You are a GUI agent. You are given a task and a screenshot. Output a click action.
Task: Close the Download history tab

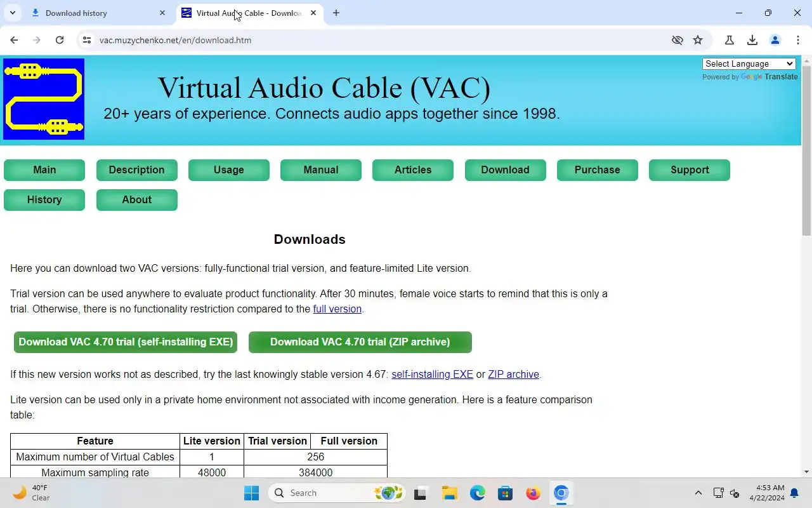click(162, 13)
